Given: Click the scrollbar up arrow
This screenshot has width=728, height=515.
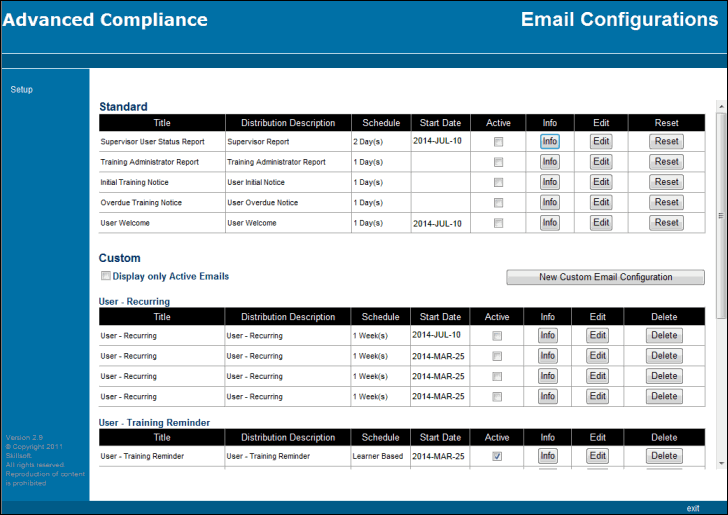Looking at the screenshot, I should click(x=721, y=106).
